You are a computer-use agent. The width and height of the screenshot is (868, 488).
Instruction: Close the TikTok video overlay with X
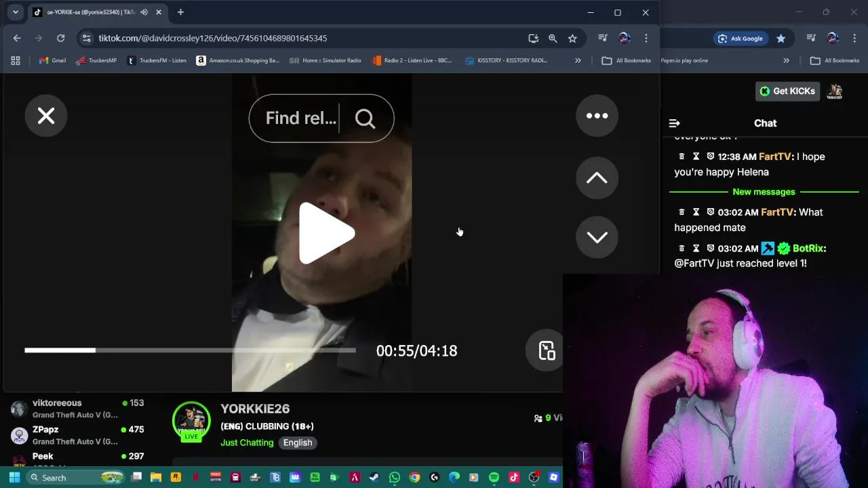(46, 116)
